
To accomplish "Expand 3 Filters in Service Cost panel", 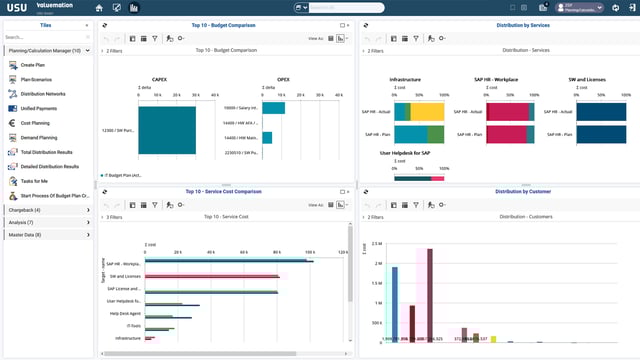I will tap(112, 217).
